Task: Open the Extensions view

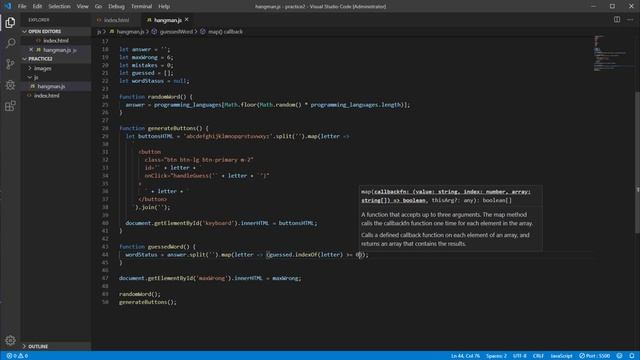Action: point(10,106)
